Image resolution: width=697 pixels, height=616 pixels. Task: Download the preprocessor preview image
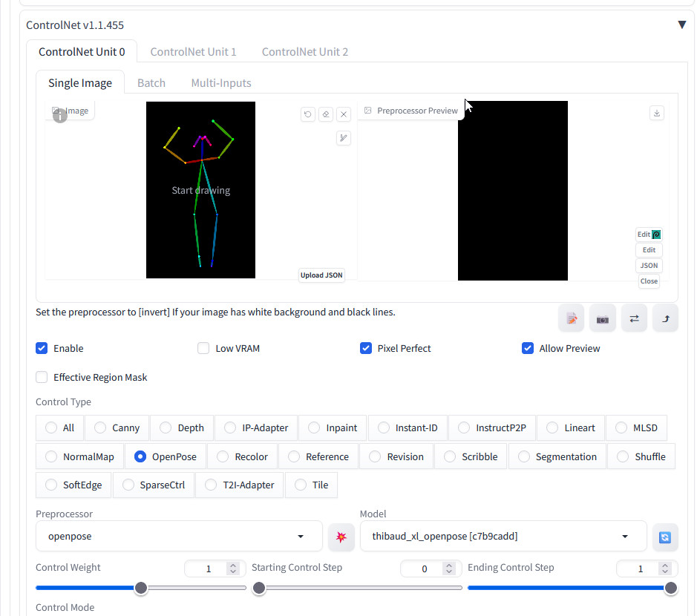point(657,113)
